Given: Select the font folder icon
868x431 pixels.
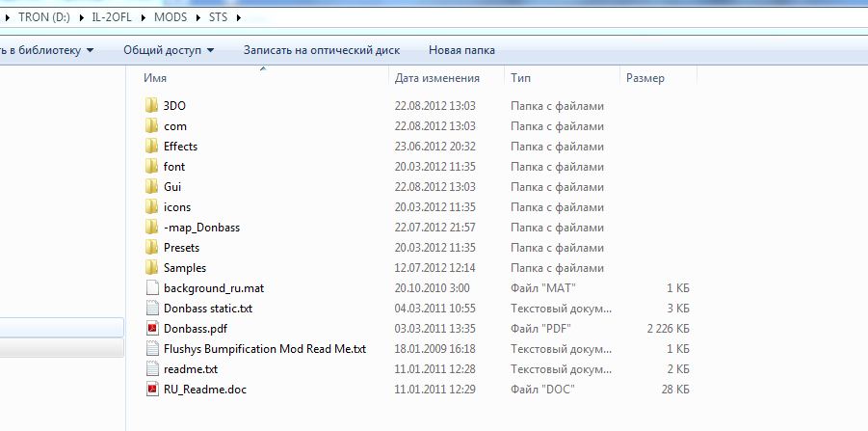Looking at the screenshot, I should 152,166.
